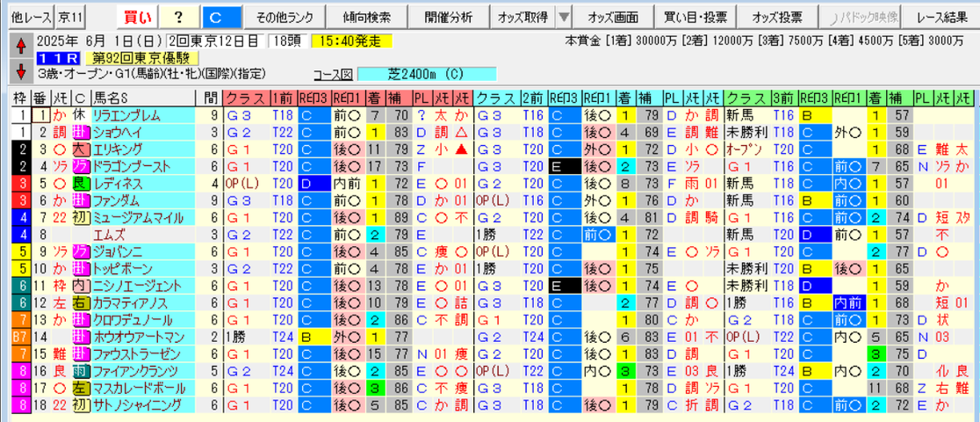
Task: Click the first クラス column header
Action: 246,98
